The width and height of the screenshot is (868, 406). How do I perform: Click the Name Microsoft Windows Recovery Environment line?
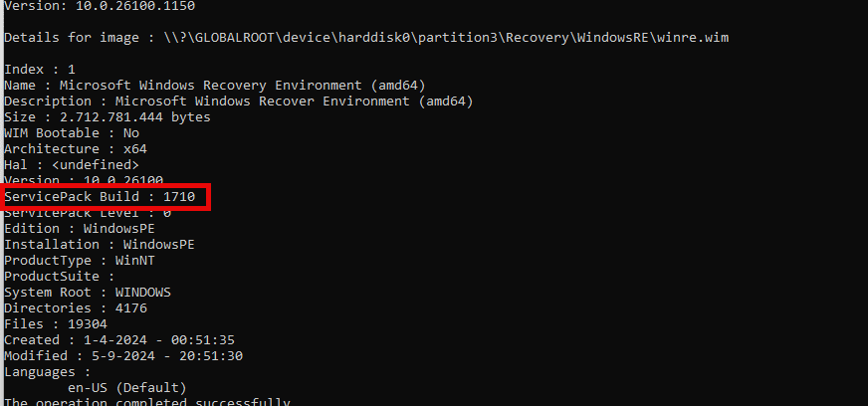[x=215, y=86]
